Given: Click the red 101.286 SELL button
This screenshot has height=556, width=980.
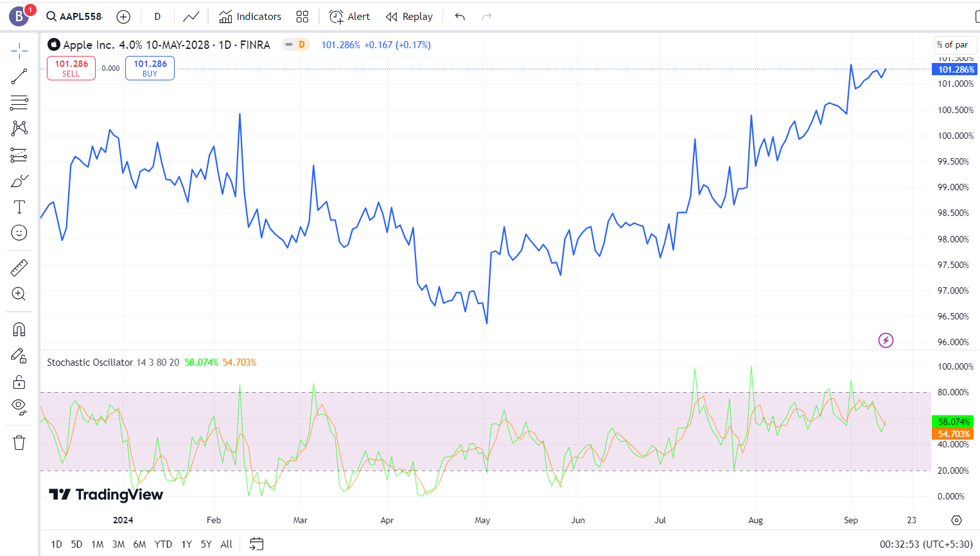Looking at the screenshot, I should click(x=71, y=68).
